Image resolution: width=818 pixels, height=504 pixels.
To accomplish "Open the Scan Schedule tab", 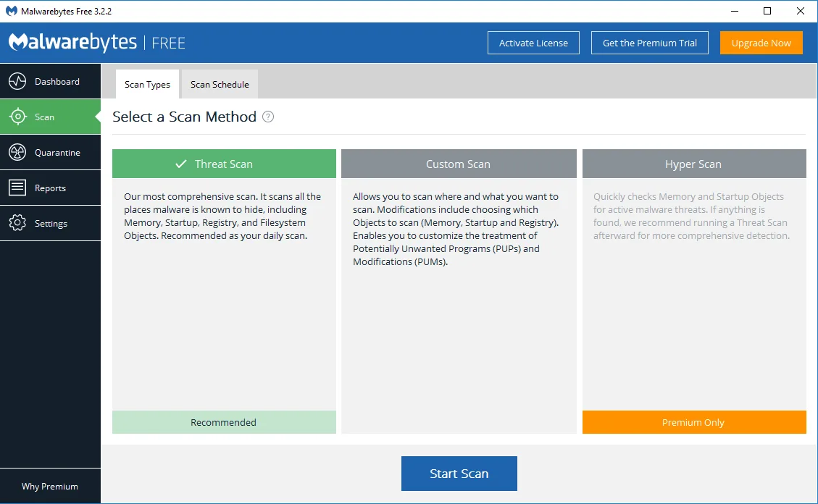I will (220, 85).
